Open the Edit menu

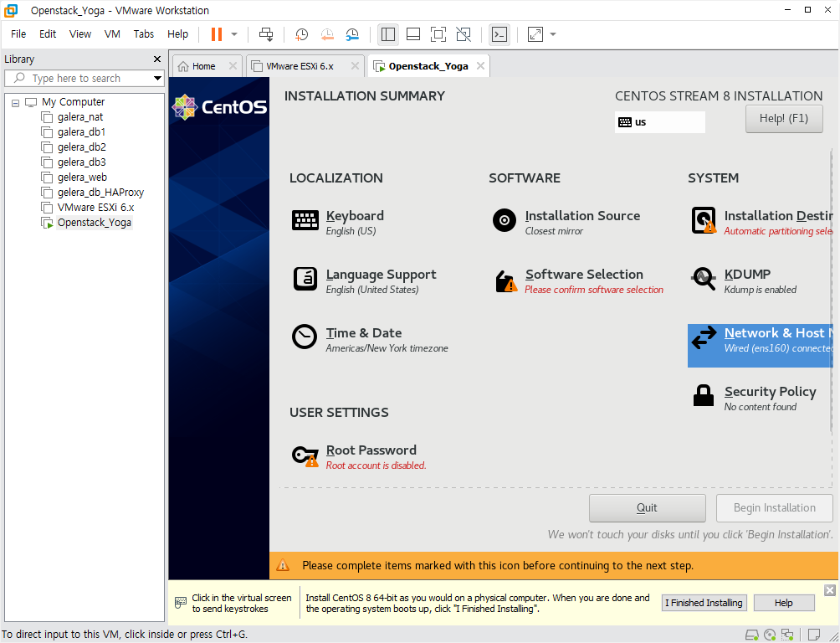48,33
